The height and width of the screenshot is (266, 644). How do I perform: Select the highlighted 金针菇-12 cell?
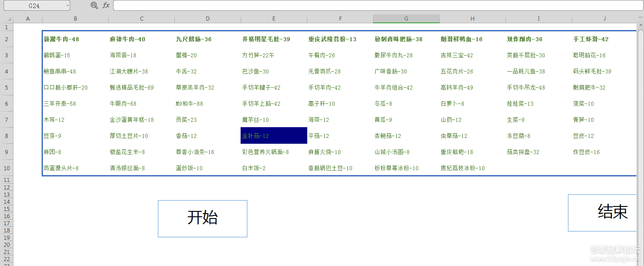coord(274,136)
